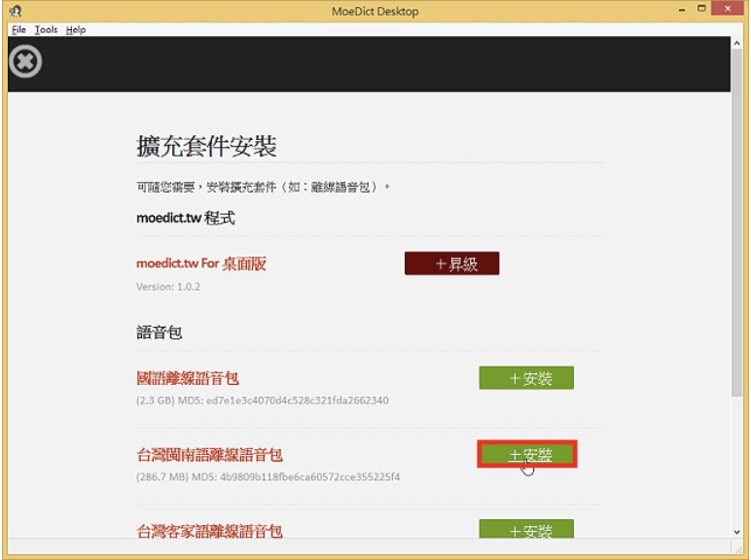Minimize the MoeDict Desktop window
This screenshot has width=751, height=560.
coord(682,10)
